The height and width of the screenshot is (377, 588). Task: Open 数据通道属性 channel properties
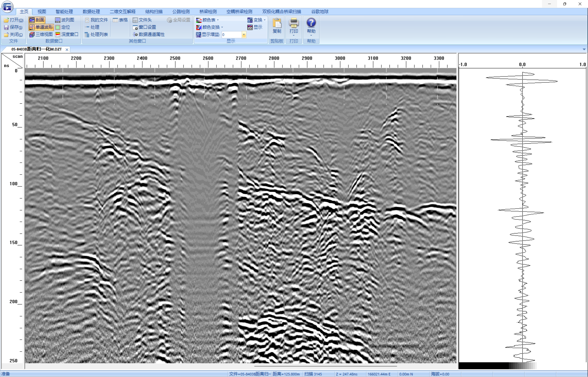149,35
